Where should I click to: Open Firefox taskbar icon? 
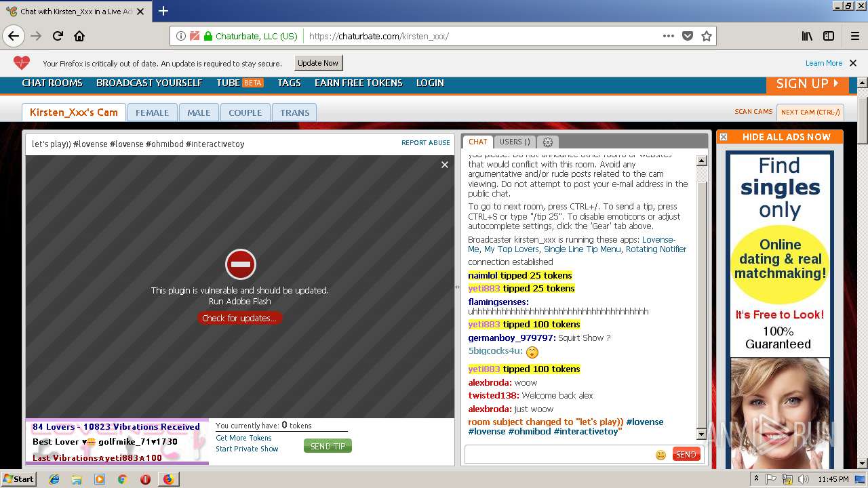coord(168,479)
